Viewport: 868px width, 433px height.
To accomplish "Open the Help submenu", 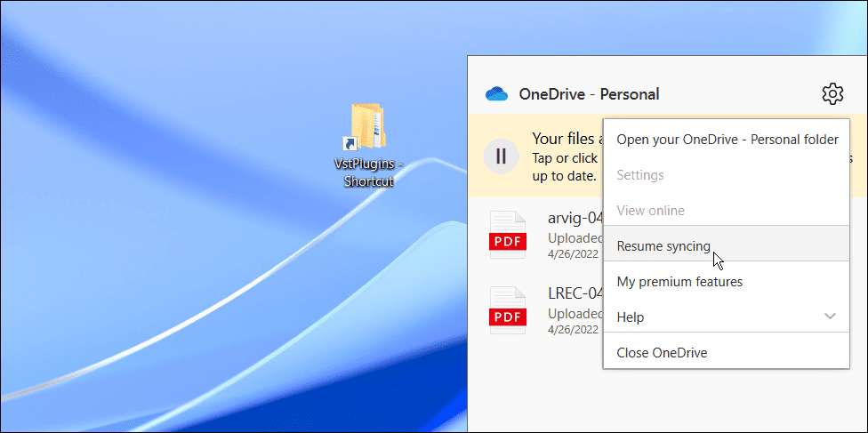I will click(x=727, y=317).
